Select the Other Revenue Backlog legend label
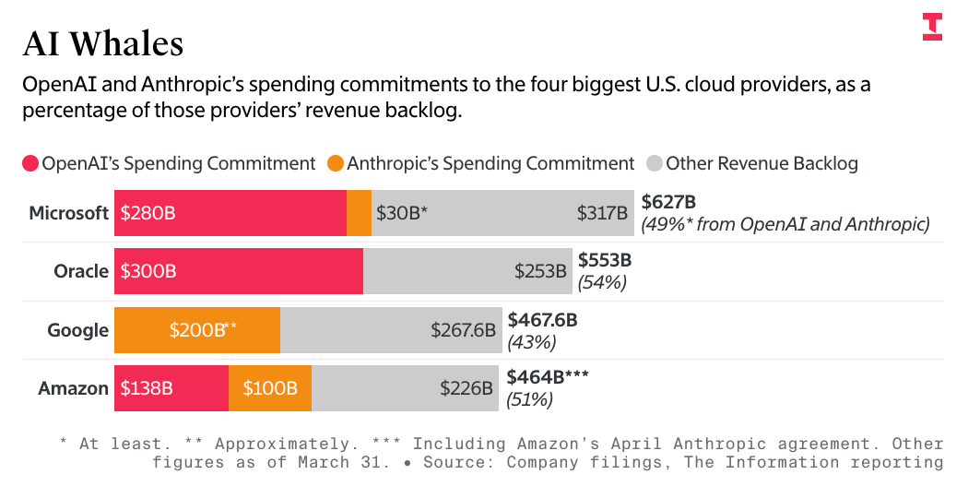The image size is (980, 498). click(x=762, y=164)
